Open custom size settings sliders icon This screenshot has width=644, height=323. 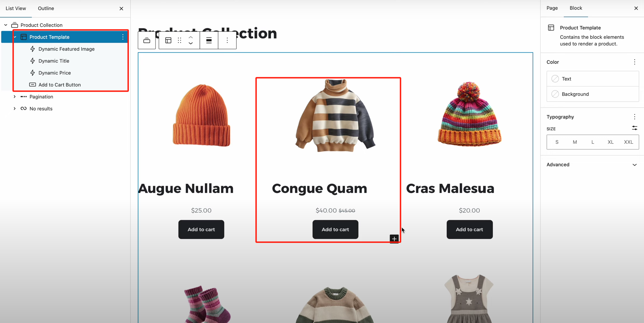click(634, 128)
